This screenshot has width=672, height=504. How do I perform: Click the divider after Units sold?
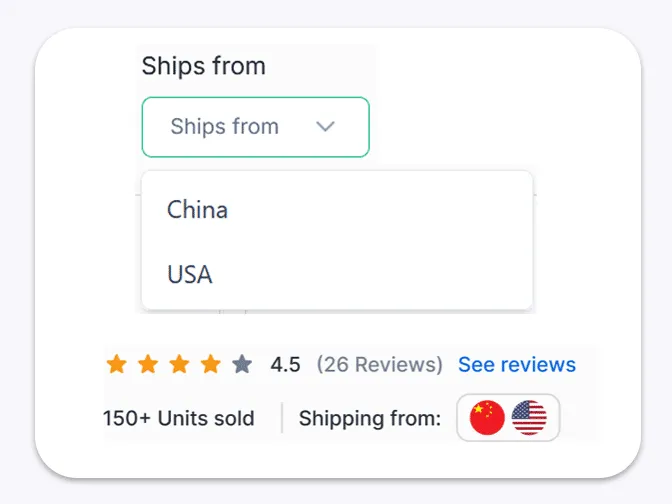[282, 418]
